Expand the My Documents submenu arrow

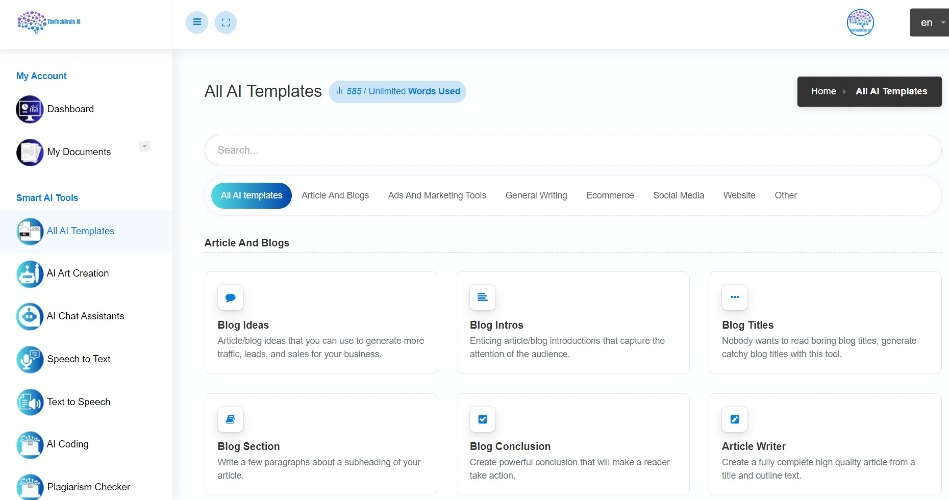pos(145,146)
